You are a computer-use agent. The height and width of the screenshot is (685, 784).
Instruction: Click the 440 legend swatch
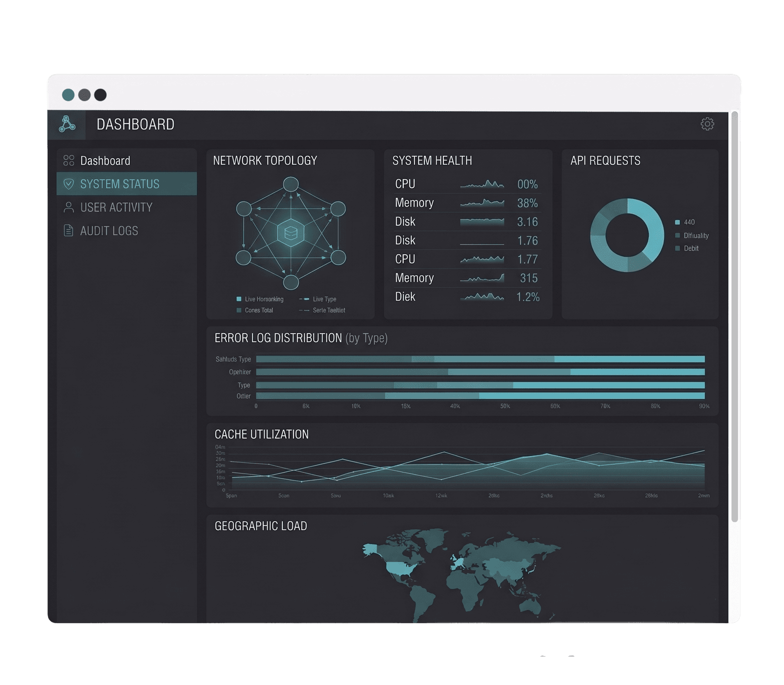click(677, 222)
